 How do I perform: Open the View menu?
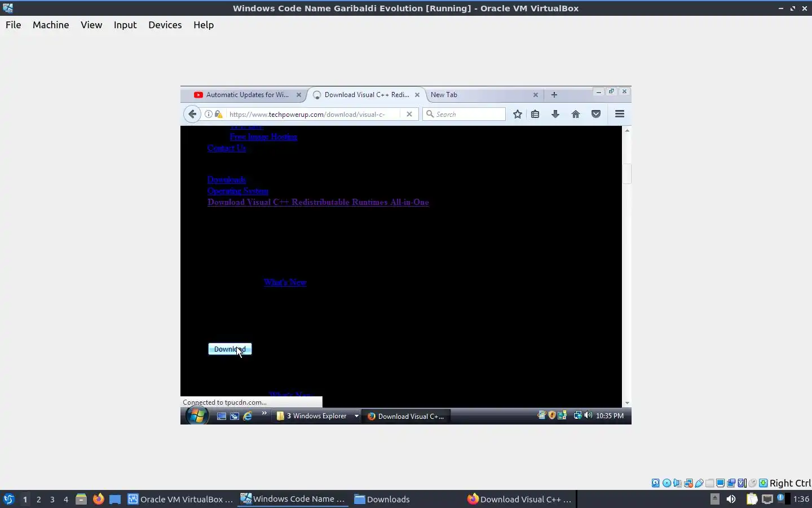91,25
